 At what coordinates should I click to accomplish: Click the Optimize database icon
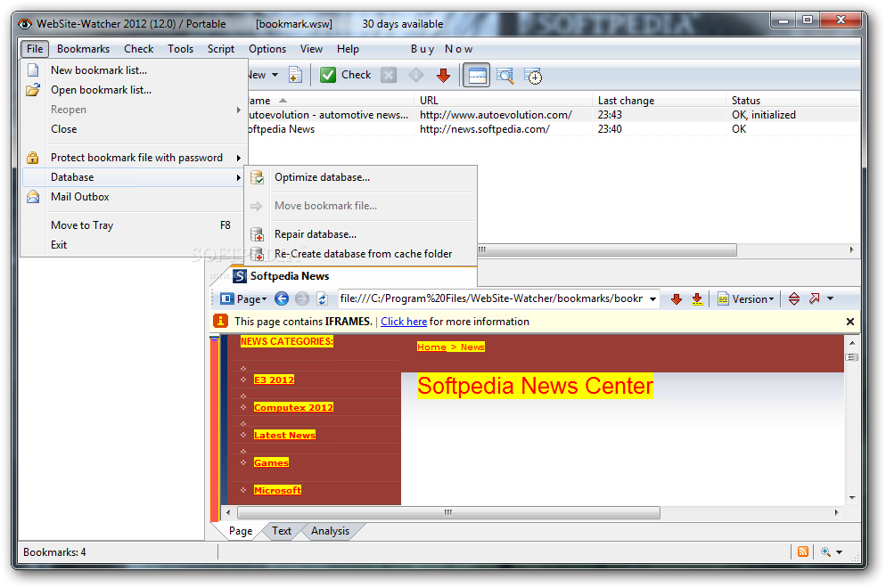257,177
